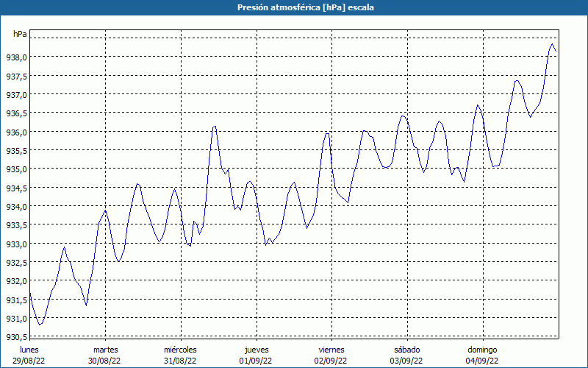Click the 932,5 y-axis value
The width and height of the screenshot is (588, 368).
[x=16, y=263]
